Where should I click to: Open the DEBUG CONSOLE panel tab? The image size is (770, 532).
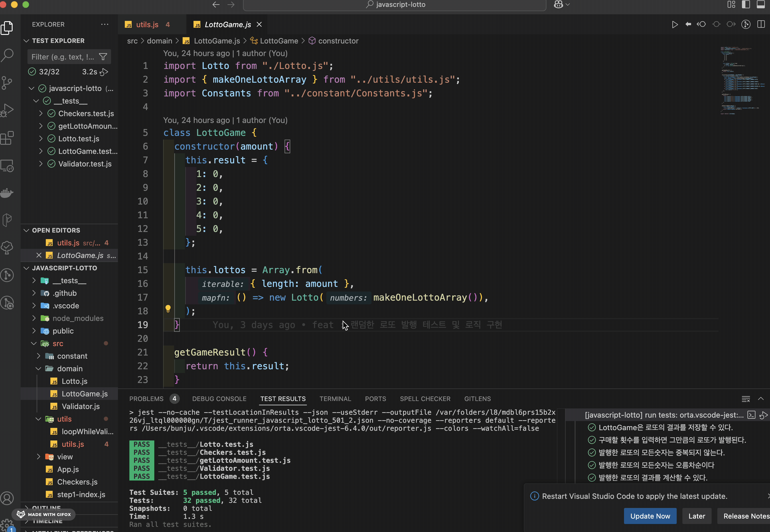pos(219,399)
